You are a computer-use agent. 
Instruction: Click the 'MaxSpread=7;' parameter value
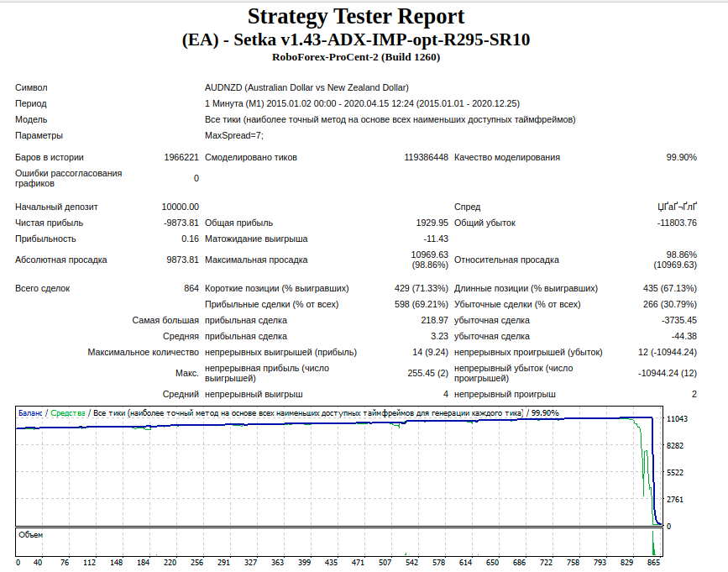[x=234, y=135]
